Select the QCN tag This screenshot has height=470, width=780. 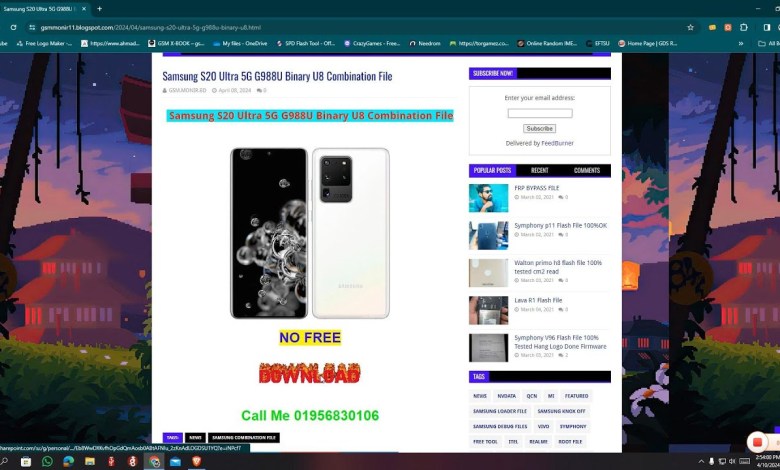532,396
